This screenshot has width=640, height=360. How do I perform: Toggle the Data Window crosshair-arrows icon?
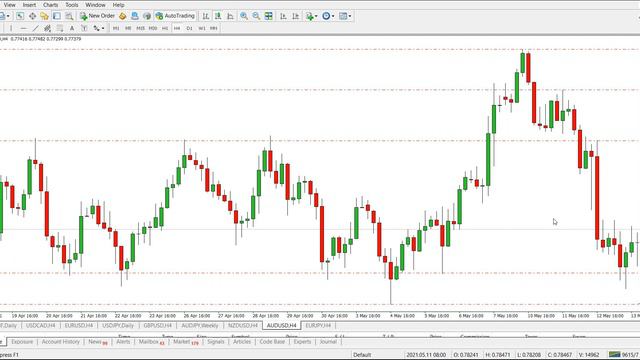tap(32, 16)
